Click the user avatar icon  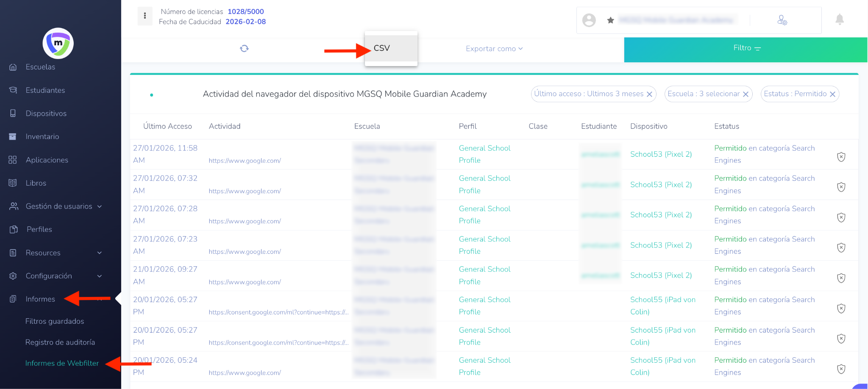click(589, 20)
